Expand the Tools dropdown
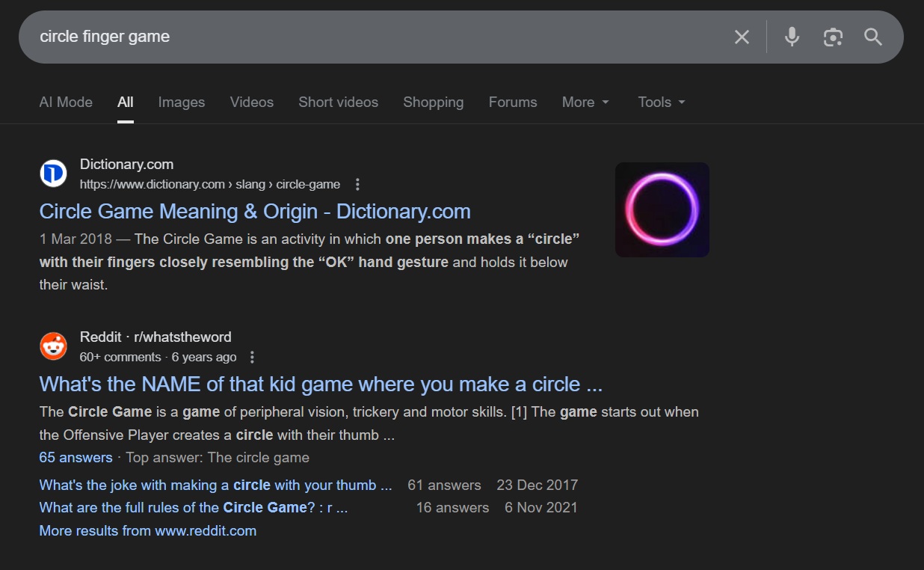This screenshot has height=570, width=924. pos(662,102)
